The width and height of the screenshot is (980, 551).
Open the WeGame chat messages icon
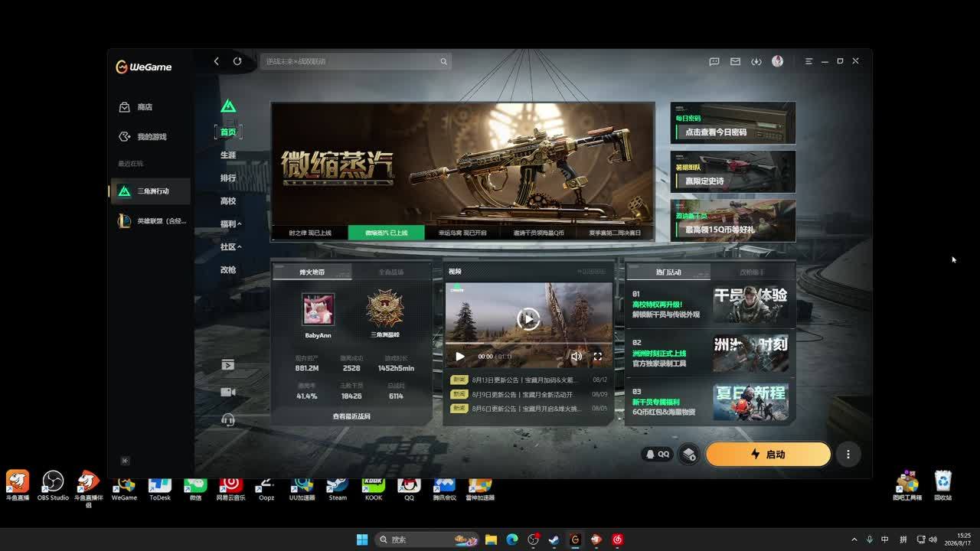pyautogui.click(x=714, y=61)
